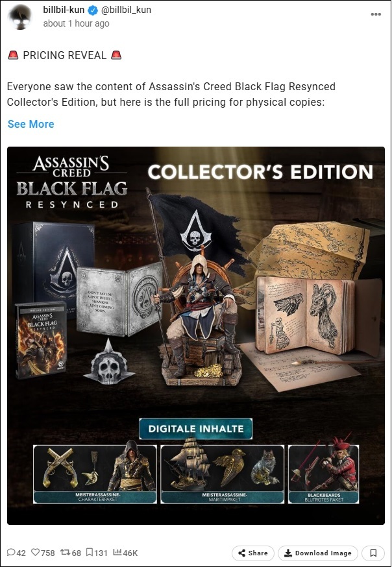Click the Blackbeards Blutrotes Paket tile
The image size is (392, 567).
coord(324,474)
